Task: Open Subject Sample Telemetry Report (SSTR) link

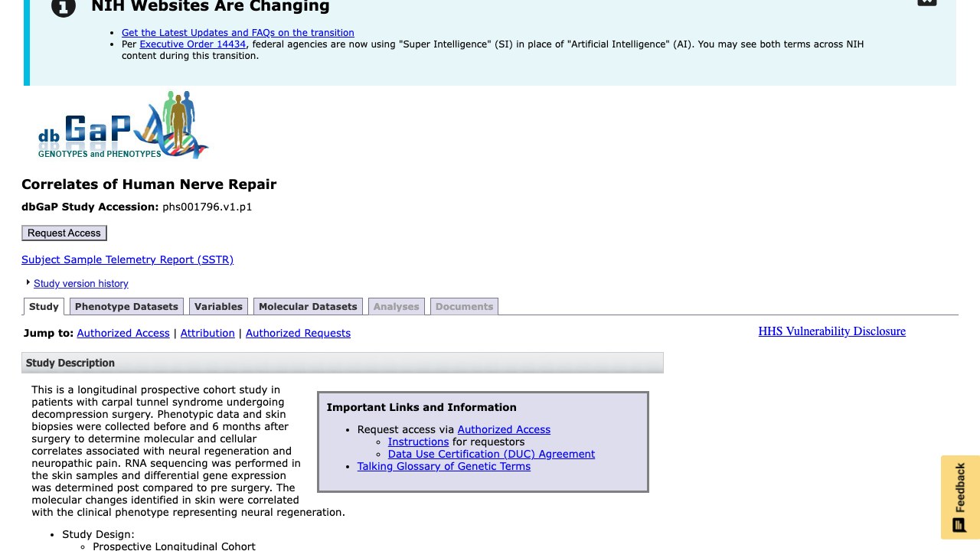Action: point(127,260)
